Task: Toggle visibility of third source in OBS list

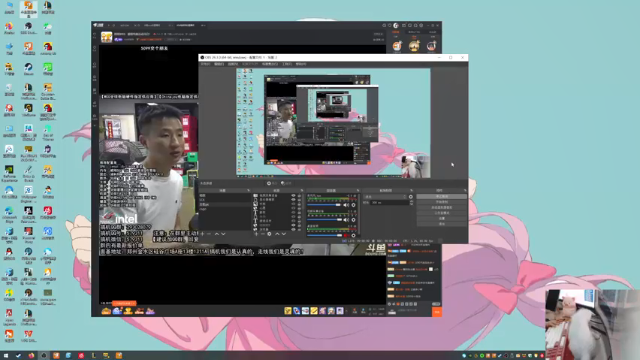Action: (x=293, y=204)
